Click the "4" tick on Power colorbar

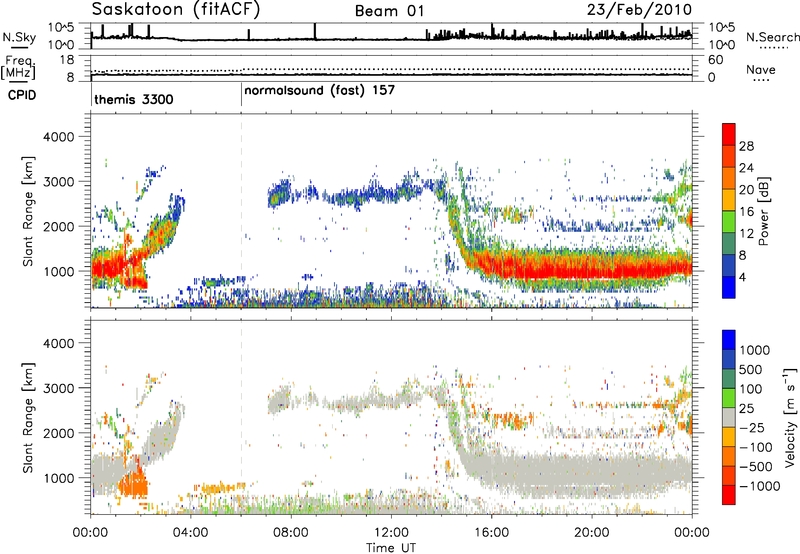(x=742, y=277)
